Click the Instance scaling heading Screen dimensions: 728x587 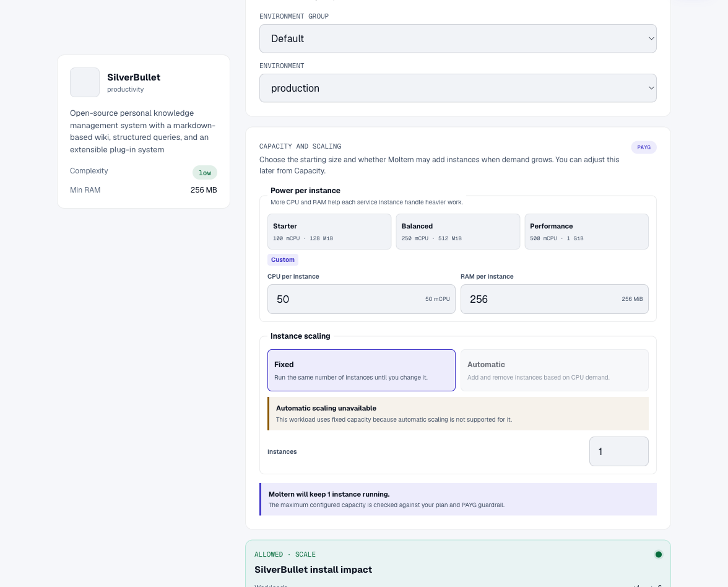click(300, 336)
